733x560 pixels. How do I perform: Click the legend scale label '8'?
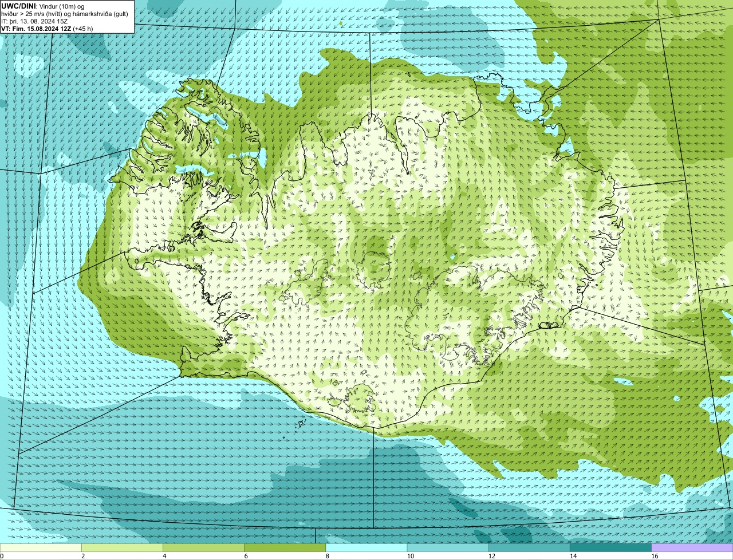click(x=328, y=556)
